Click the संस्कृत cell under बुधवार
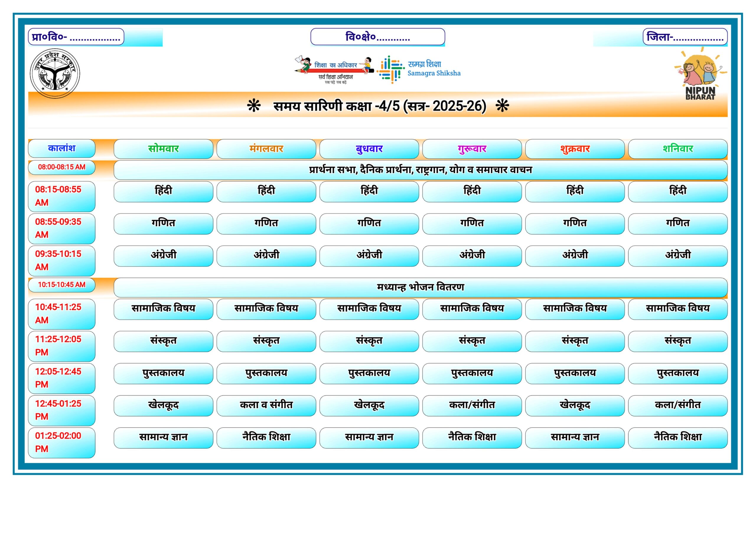Screen dimensions: 756x535 coord(369,341)
